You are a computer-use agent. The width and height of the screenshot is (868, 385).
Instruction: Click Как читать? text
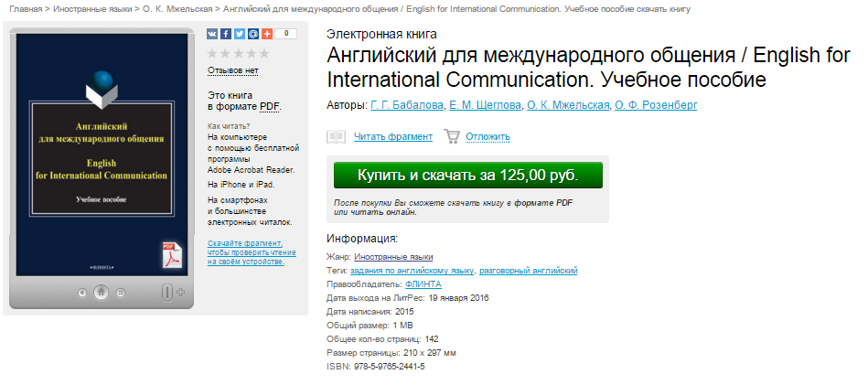[229, 126]
